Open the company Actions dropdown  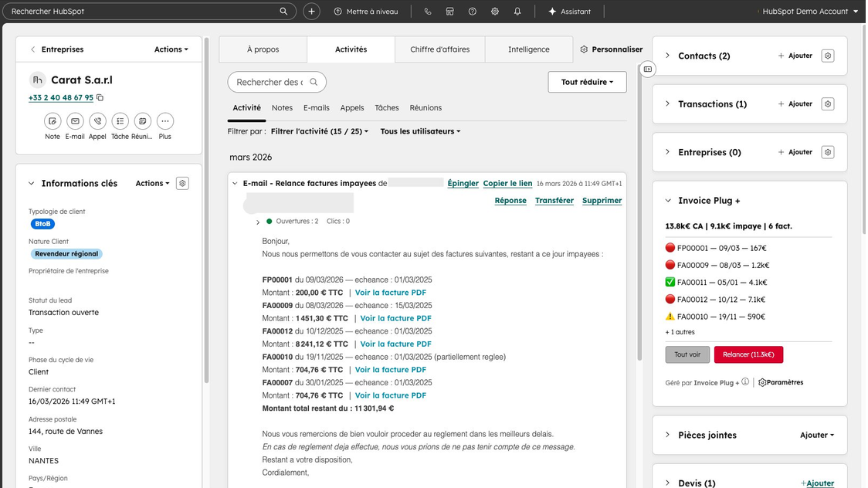pyautogui.click(x=171, y=49)
